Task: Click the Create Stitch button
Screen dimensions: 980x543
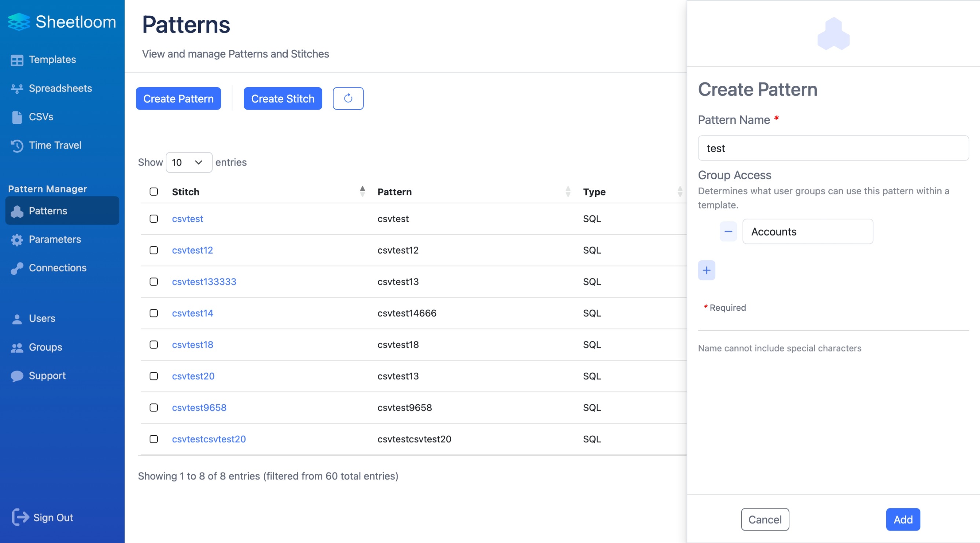Action: click(x=283, y=98)
